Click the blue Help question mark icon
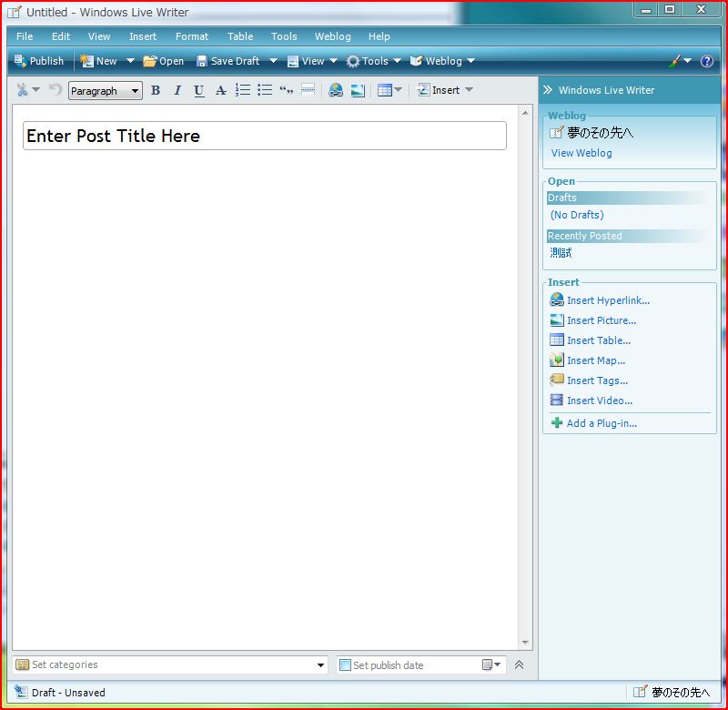Image resolution: width=728 pixels, height=710 pixels. [707, 61]
